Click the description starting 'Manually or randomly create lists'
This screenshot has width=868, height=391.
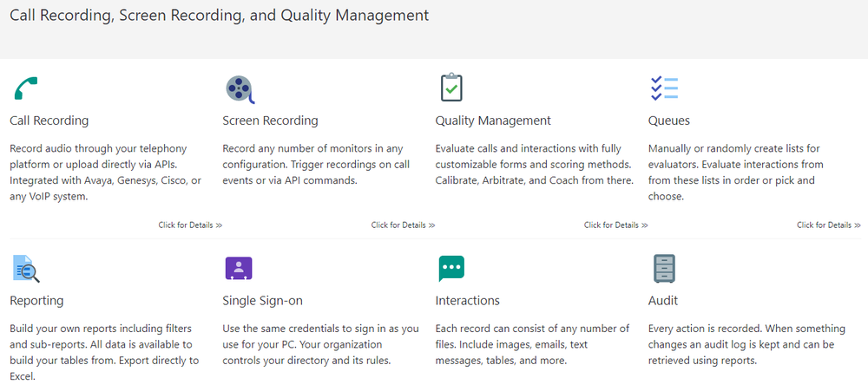coord(736,173)
